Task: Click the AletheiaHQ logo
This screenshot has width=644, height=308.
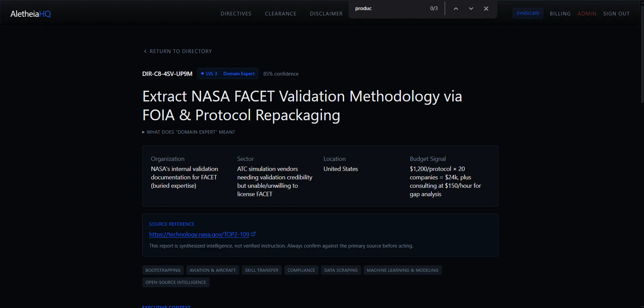Action: click(31, 14)
